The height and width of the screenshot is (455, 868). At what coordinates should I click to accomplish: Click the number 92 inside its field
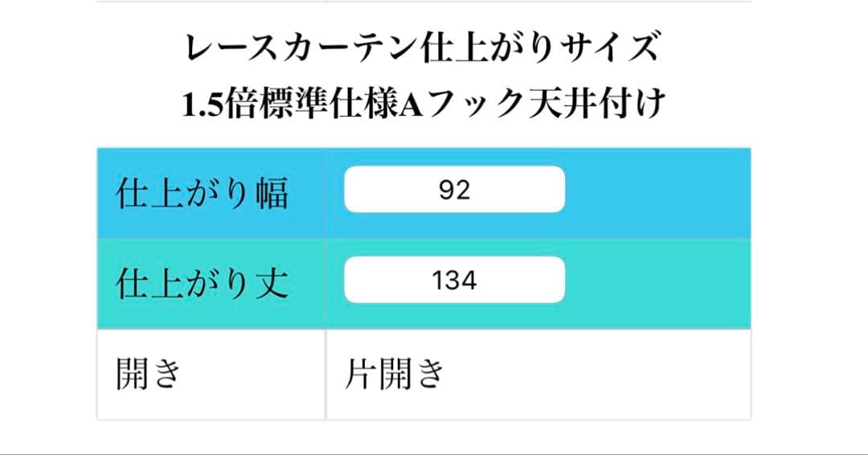(x=454, y=190)
